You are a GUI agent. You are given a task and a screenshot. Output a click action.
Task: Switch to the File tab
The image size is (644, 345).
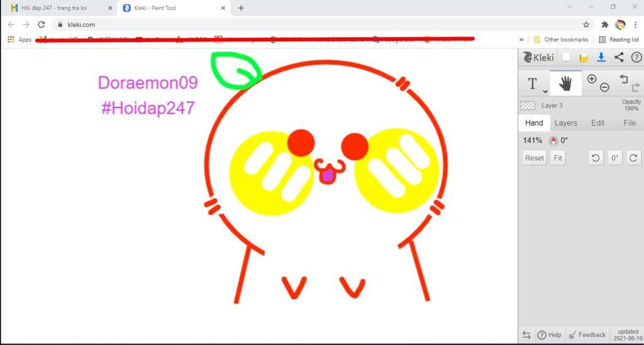point(629,123)
